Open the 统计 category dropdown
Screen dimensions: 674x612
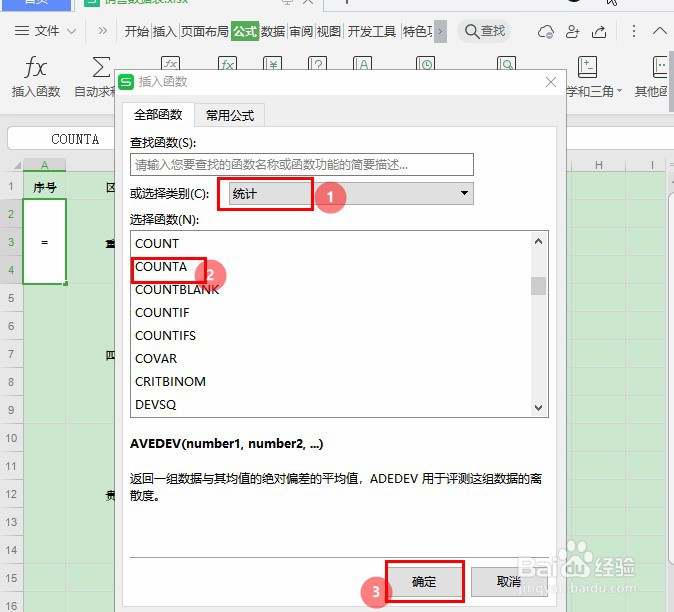[x=351, y=194]
